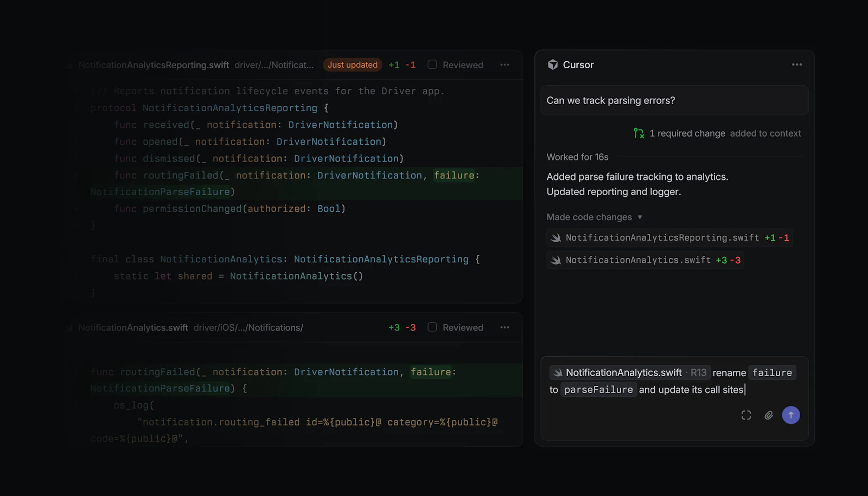
Task: Click the func opened code line
Action: [x=250, y=141]
